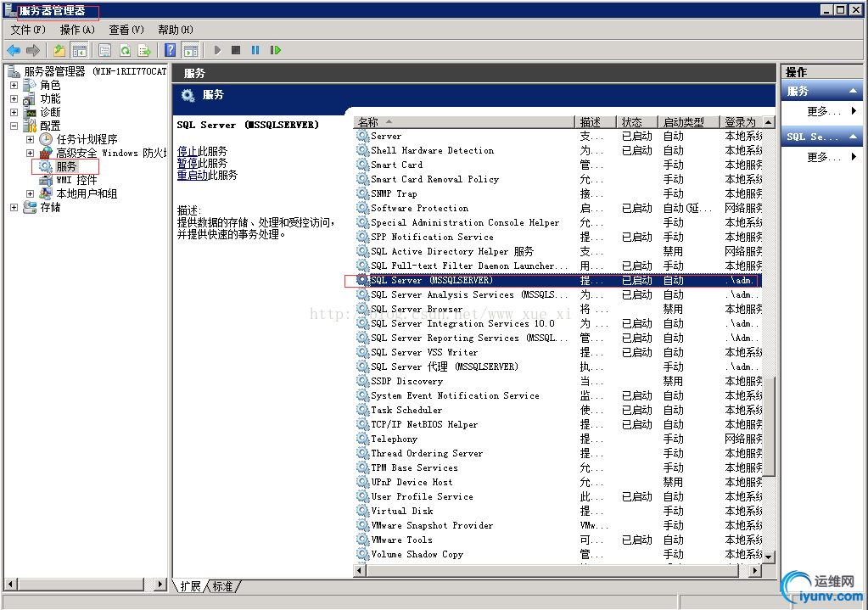Toggle the action pane toolbar icon
The width and height of the screenshot is (868, 610).
[x=191, y=50]
